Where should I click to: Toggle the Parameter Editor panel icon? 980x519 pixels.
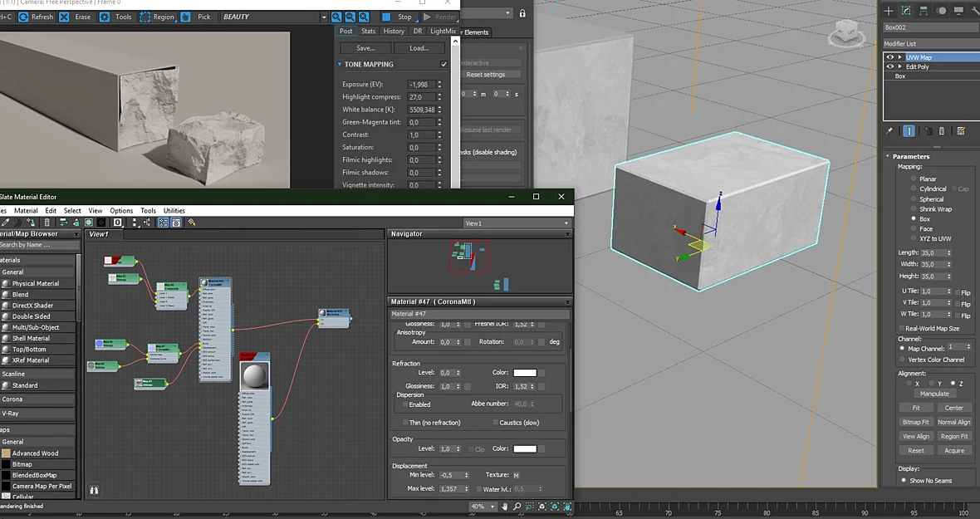pyautogui.click(x=176, y=223)
